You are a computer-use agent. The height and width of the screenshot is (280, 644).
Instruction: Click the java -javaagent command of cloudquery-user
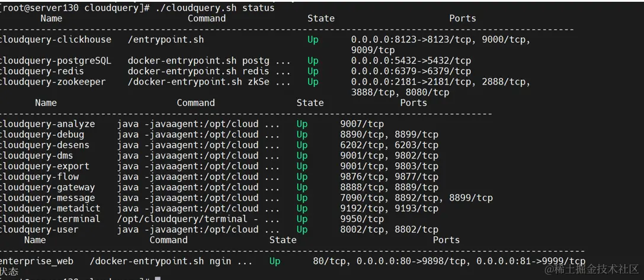(198, 230)
